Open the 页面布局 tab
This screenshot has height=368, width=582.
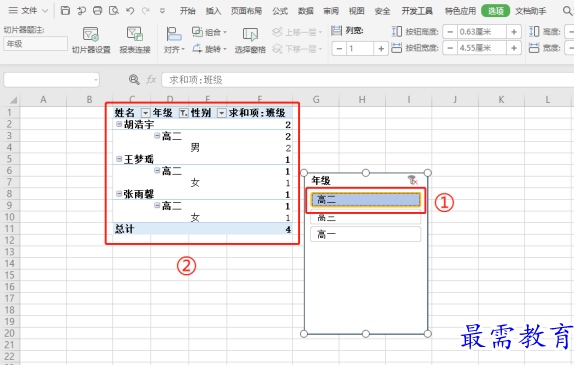[x=246, y=11]
